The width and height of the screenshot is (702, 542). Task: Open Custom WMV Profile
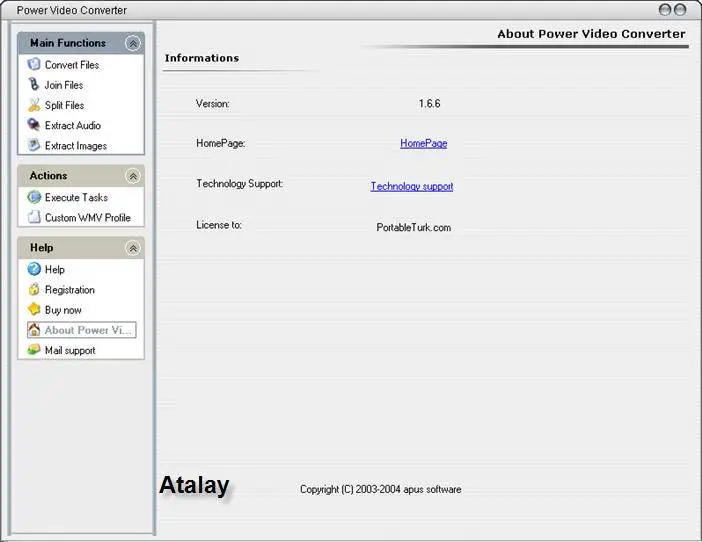88,218
